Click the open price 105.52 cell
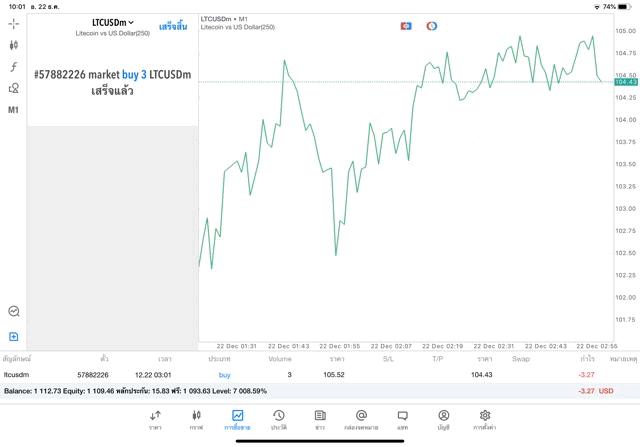Screen dimensions: 640x447 (334, 375)
